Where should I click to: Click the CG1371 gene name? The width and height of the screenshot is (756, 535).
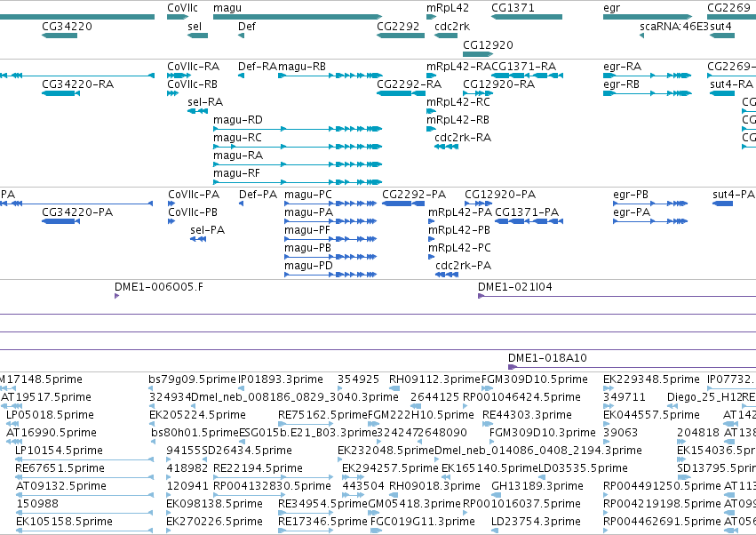click(513, 8)
